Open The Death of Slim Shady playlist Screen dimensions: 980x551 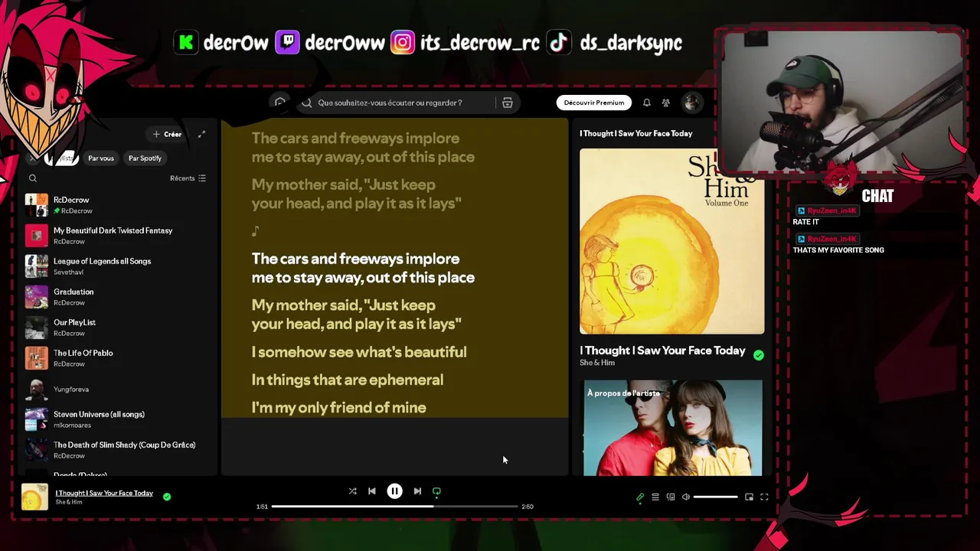[x=119, y=450]
